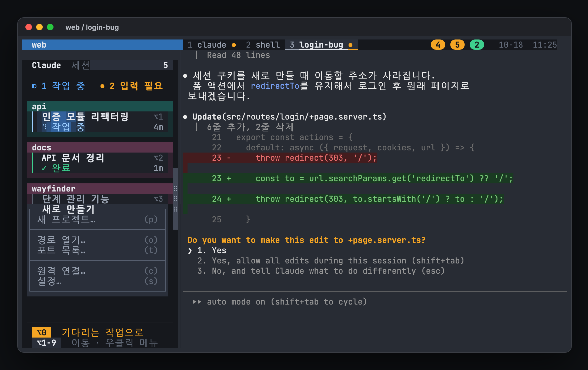Click the removed line 23 throw redirect
Image resolution: width=588 pixels, height=370 pixels.
[x=280, y=158]
